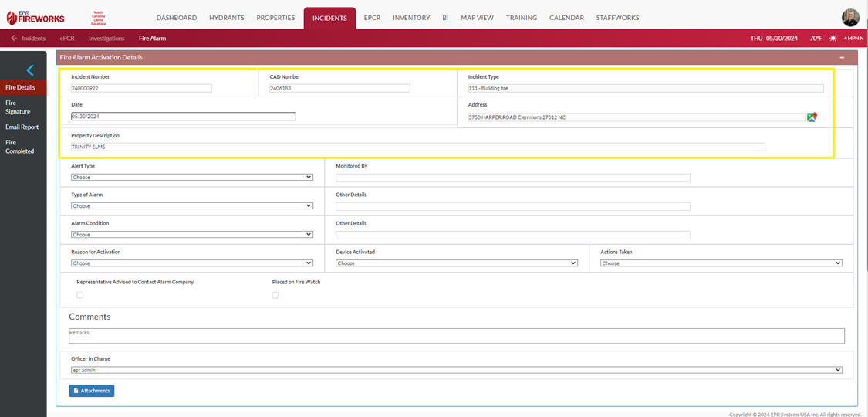
Task: Tick Representative Advised to Contact Alarm Company
Action: click(79, 295)
